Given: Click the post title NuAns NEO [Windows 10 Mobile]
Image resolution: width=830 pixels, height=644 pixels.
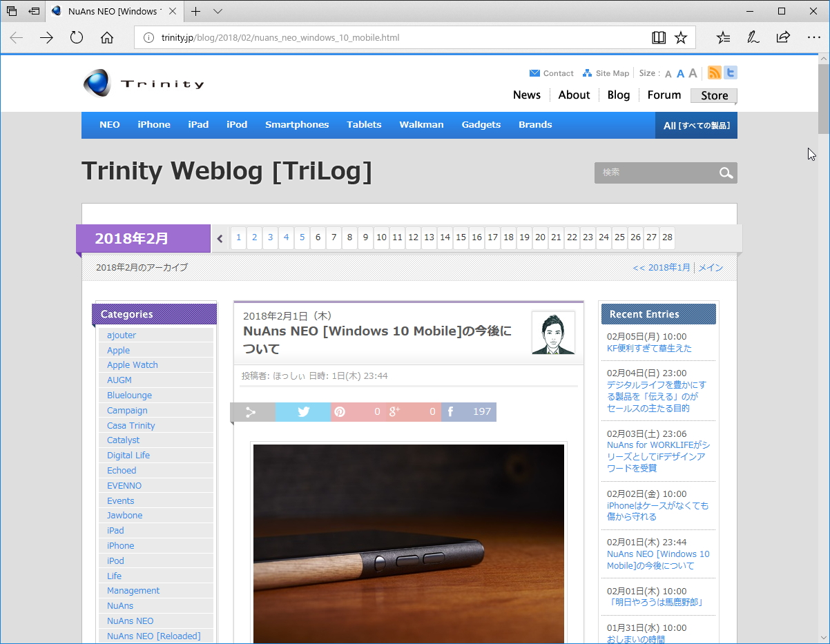Looking at the screenshot, I should pos(378,340).
